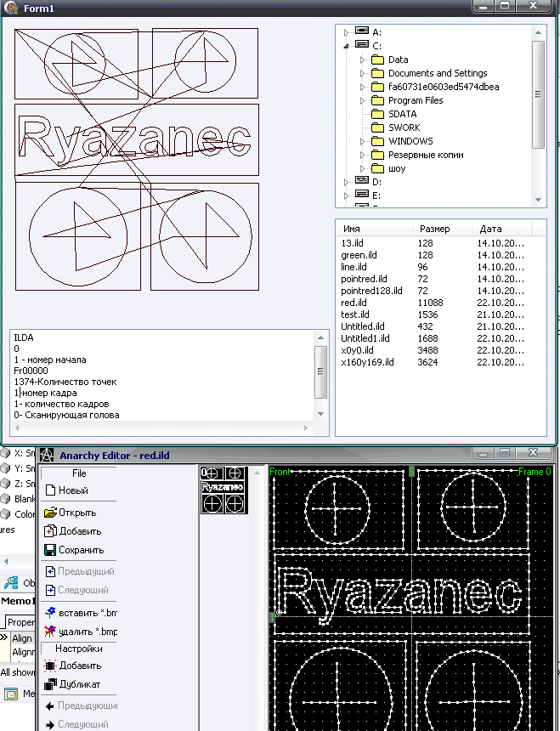The width and height of the screenshot is (560, 731).
Task: Click the folder tree vertical scrollbar thumb
Action: (x=538, y=93)
